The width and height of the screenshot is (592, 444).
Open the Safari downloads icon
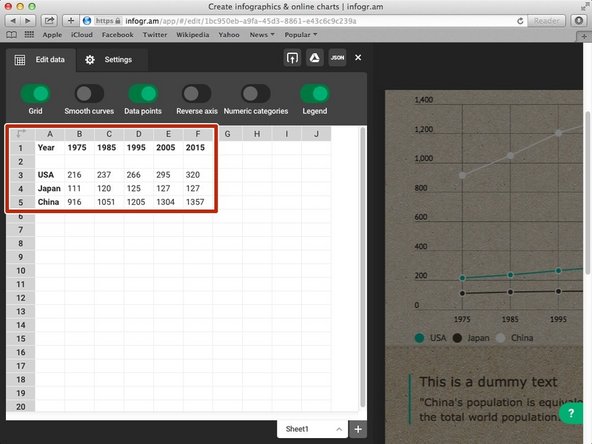pyautogui.click(x=579, y=21)
